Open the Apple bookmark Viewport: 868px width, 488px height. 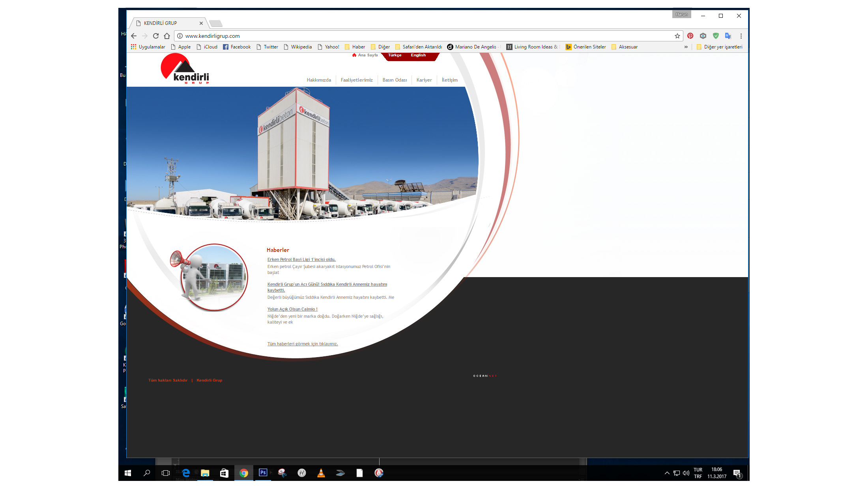[x=181, y=47]
